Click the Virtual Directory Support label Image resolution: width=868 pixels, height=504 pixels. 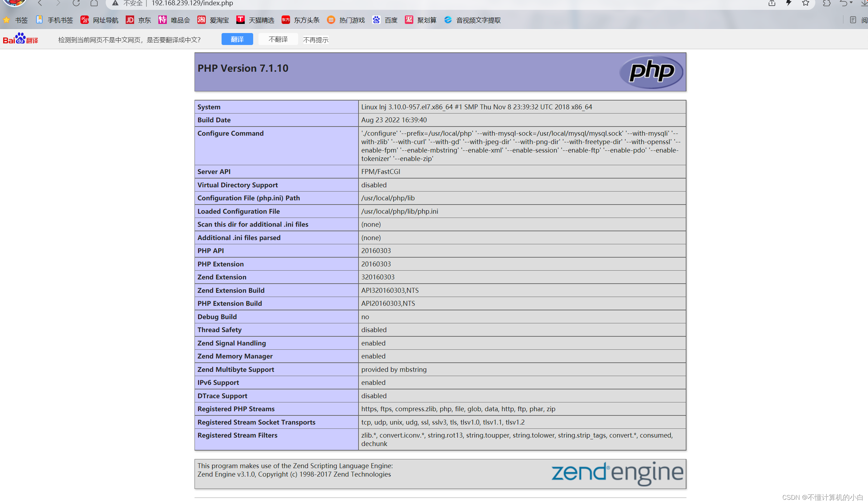[237, 185]
